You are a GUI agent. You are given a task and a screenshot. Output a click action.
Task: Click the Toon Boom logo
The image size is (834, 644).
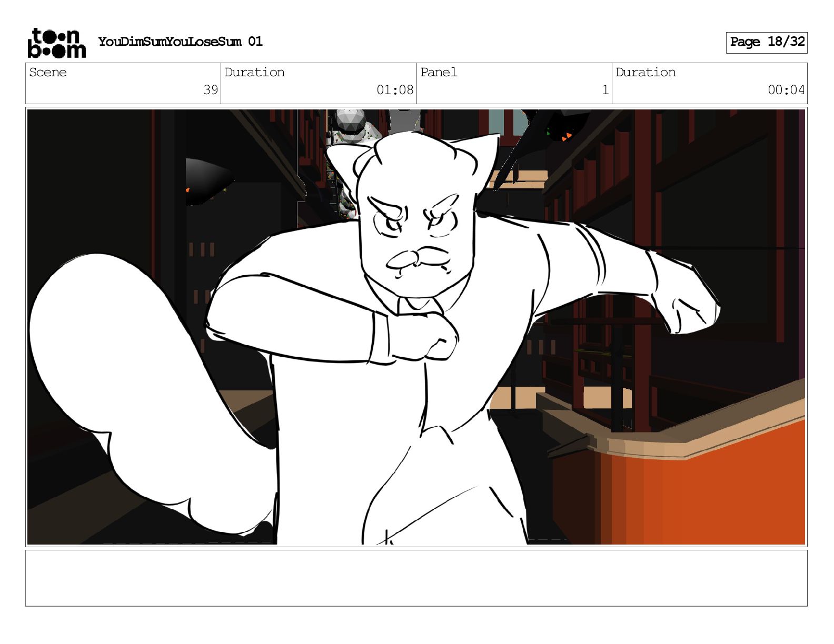point(56,43)
